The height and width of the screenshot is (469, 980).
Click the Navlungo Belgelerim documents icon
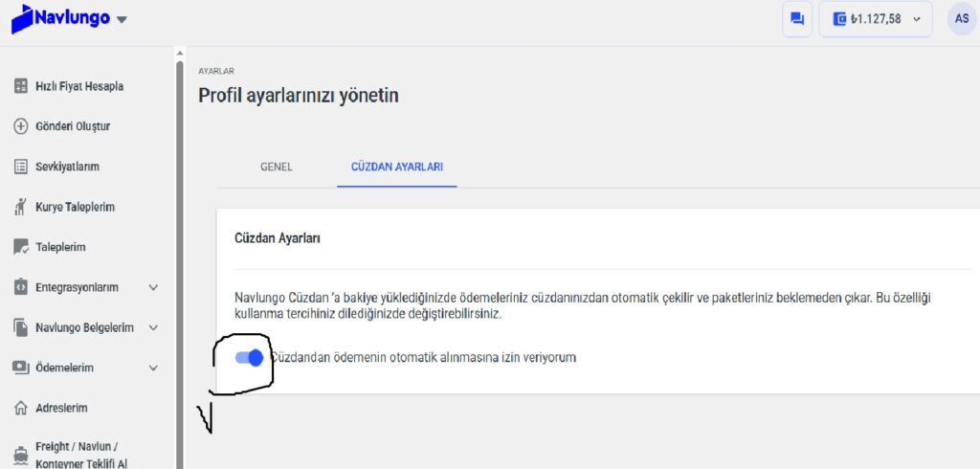click(21, 327)
